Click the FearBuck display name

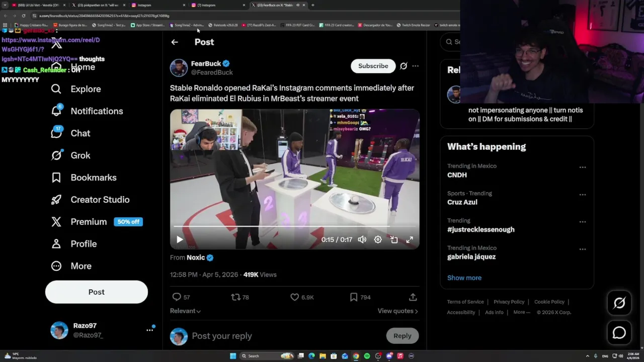206,64
